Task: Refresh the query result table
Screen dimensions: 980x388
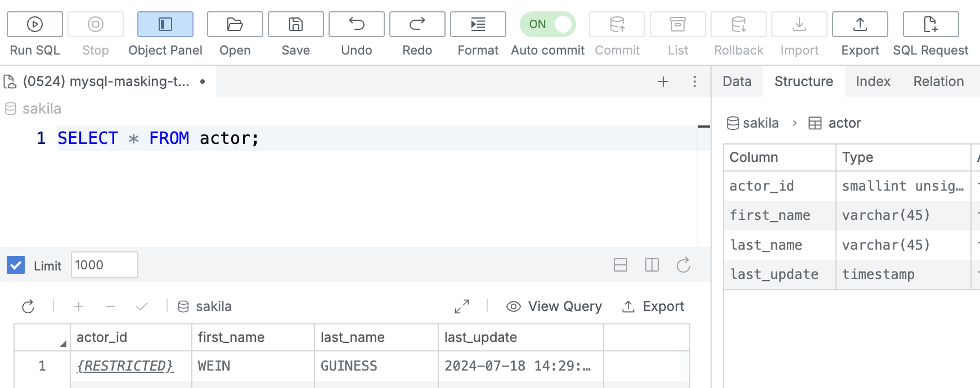Action: 28,306
